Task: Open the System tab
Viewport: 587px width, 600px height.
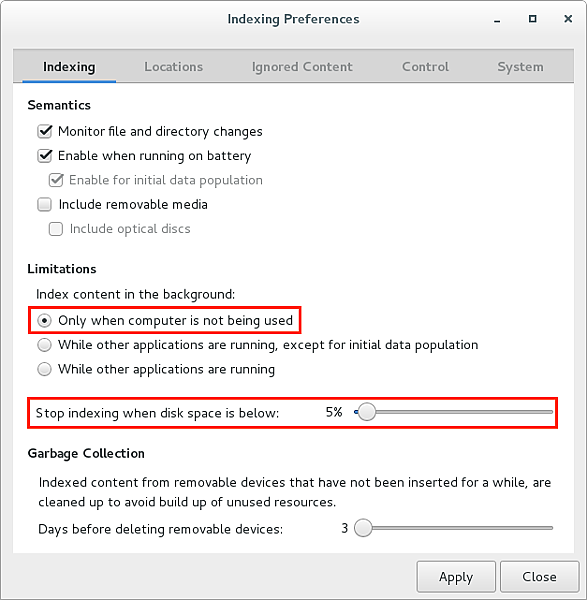Action: point(520,67)
